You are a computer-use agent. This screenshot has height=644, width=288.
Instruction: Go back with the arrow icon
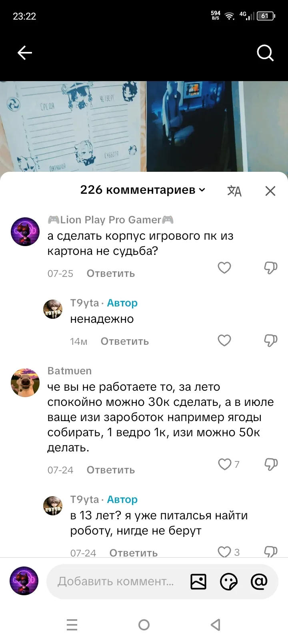pos(24,53)
